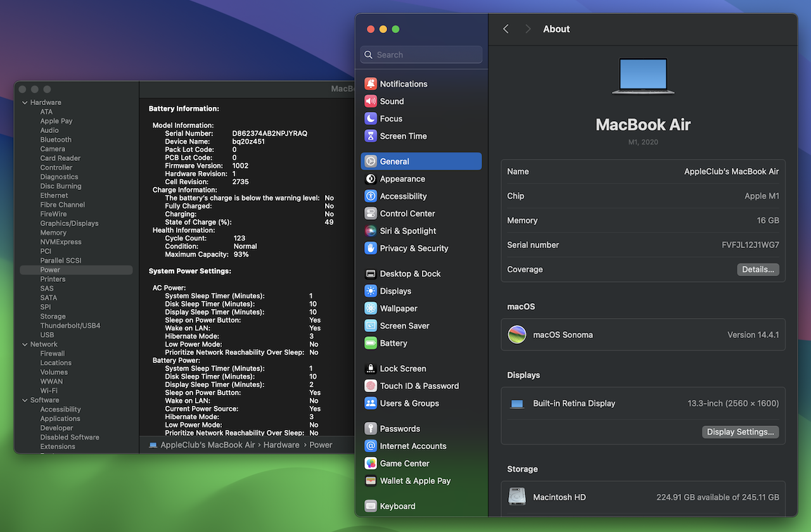Go back with the left chevron
811x532 pixels.
click(x=506, y=29)
